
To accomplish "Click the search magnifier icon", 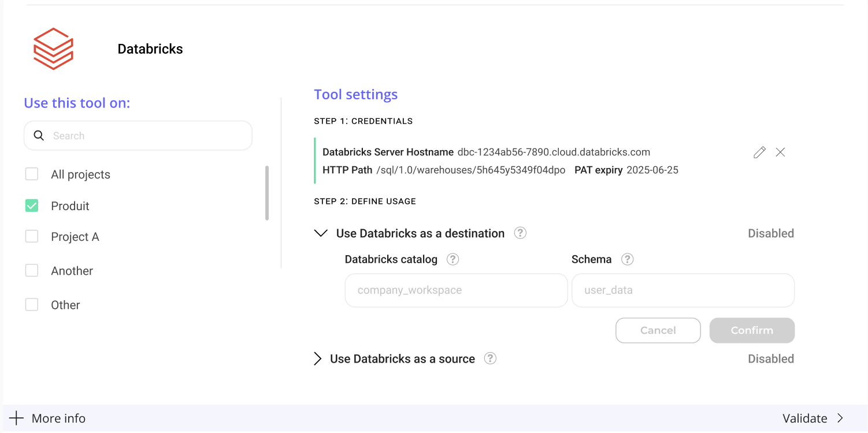I will (39, 136).
